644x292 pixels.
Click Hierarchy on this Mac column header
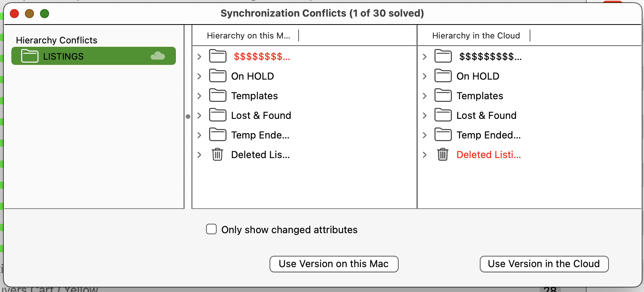tap(248, 35)
